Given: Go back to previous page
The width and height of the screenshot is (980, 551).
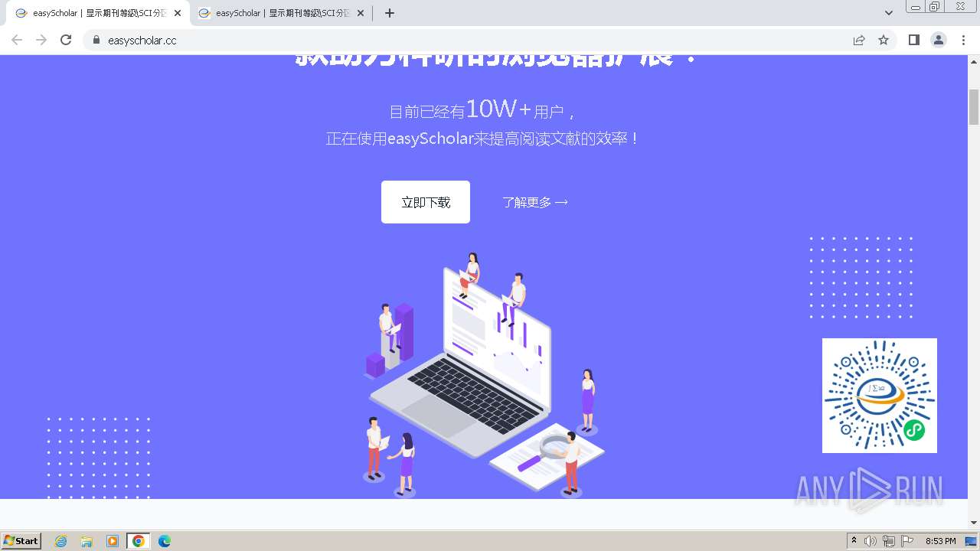Looking at the screenshot, I should [x=17, y=40].
